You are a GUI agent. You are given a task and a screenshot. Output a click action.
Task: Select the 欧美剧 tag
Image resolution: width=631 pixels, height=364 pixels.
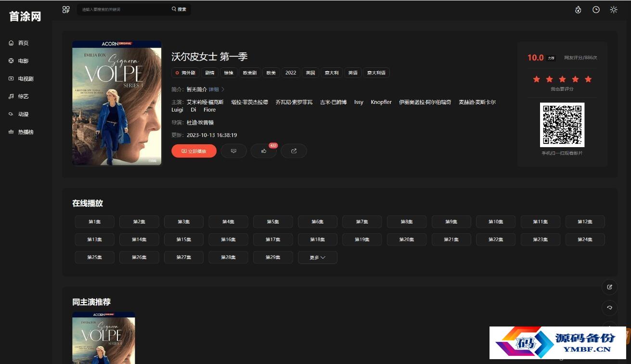point(250,73)
